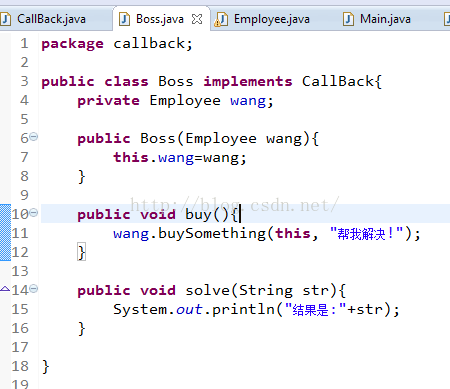The height and width of the screenshot is (389, 450).
Task: Click the 'private' keyword on line 4
Action: click(108, 101)
